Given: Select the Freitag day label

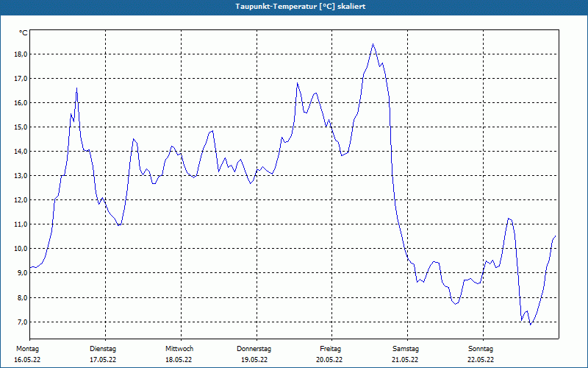Looking at the screenshot, I should tap(330, 349).
